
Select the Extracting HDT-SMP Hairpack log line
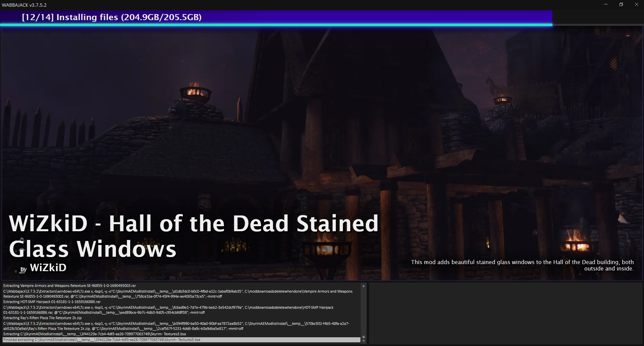click(52, 302)
